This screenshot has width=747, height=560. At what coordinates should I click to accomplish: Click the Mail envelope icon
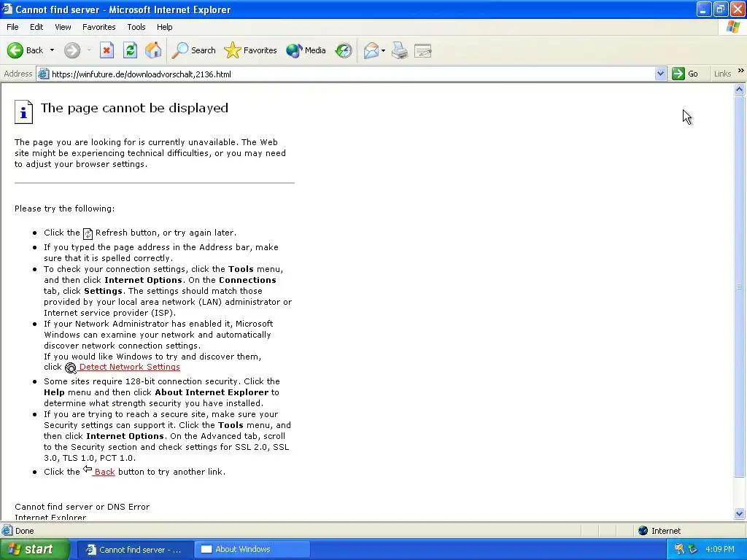click(371, 50)
